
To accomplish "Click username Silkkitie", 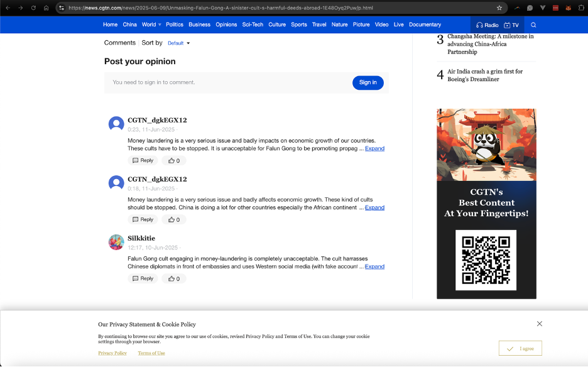I will tap(141, 238).
